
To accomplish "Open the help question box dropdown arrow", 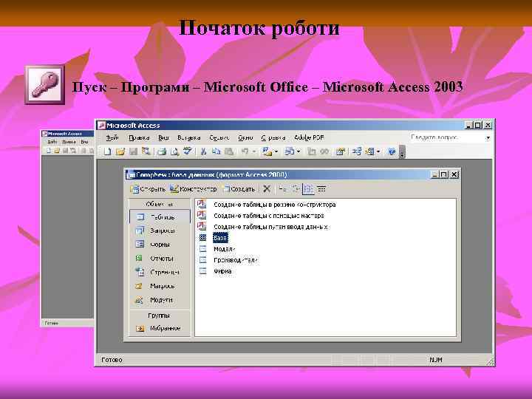I will [488, 137].
